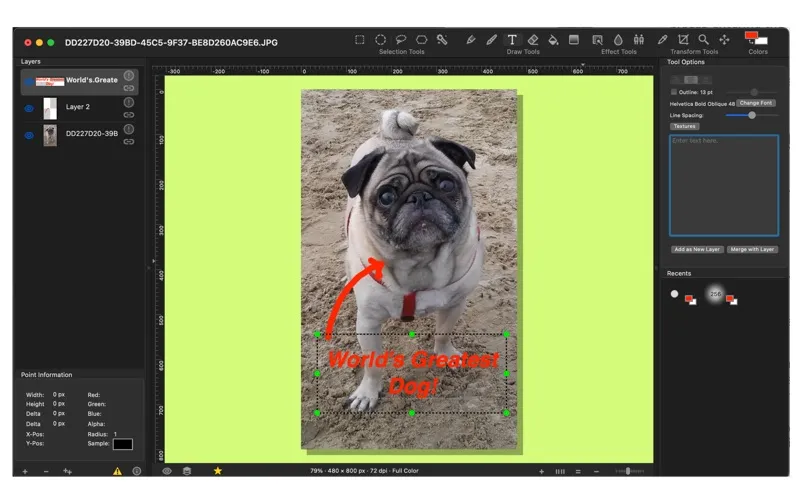
Task: Open the Textures picker
Action: click(x=684, y=126)
